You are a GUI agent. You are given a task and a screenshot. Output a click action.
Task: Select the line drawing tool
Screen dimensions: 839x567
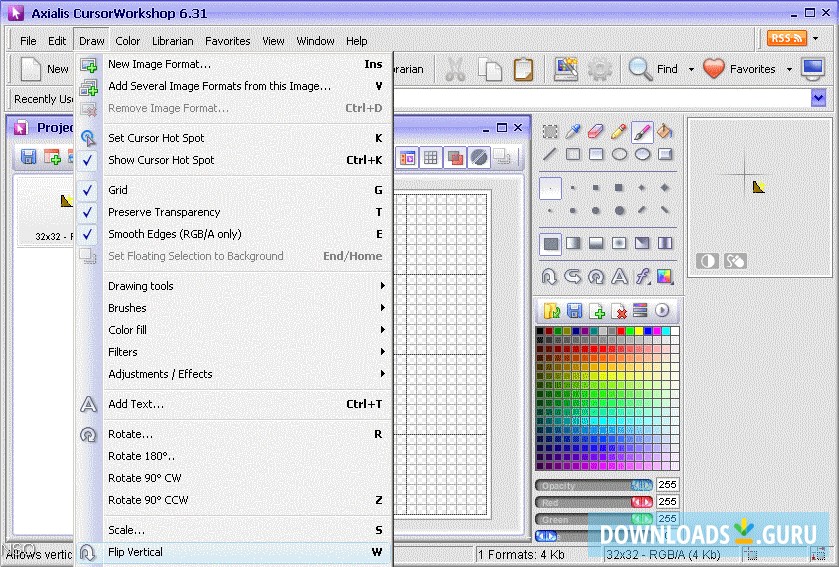coord(550,155)
